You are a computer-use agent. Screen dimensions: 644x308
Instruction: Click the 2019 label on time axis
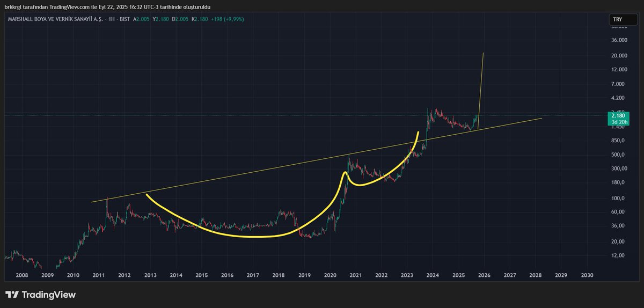coord(304,275)
